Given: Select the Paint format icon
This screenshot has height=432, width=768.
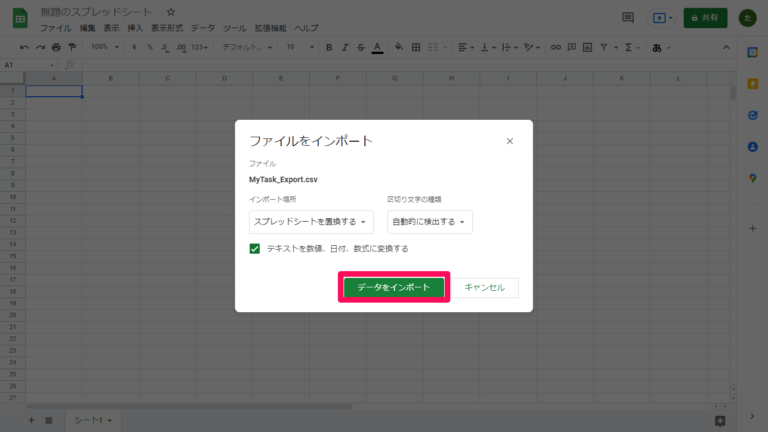Looking at the screenshot, I should [72, 48].
